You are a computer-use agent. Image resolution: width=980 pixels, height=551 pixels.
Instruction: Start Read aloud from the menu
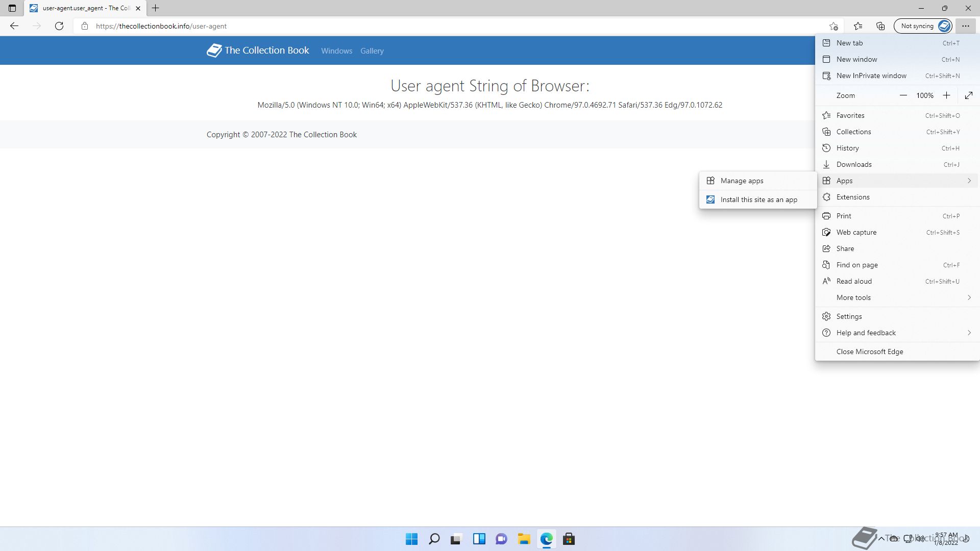(x=897, y=281)
